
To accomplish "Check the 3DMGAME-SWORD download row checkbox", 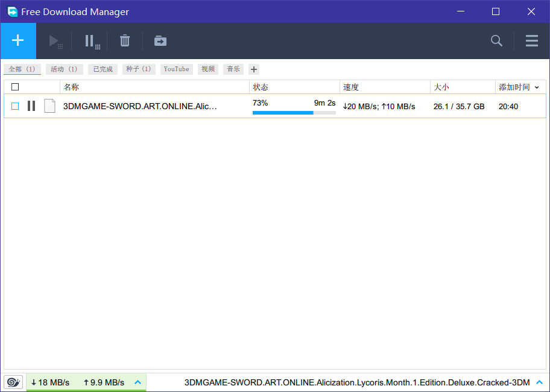I will point(15,106).
